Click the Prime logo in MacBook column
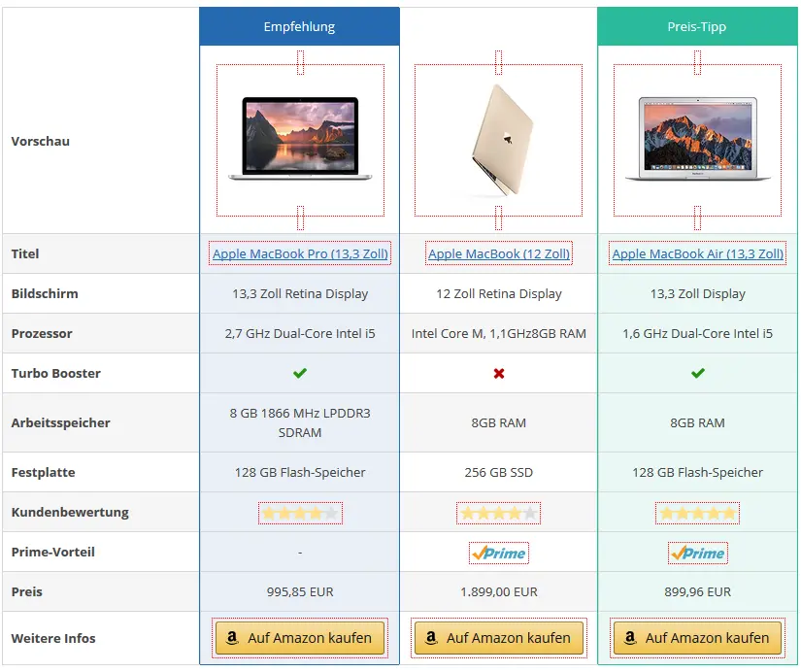Viewport: 801px width, 672px height. pyautogui.click(x=499, y=553)
